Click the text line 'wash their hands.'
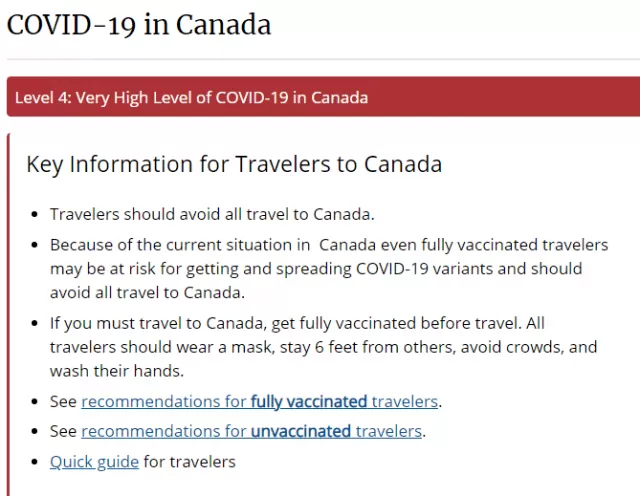Image resolution: width=640 pixels, height=496 pixels. click(117, 371)
